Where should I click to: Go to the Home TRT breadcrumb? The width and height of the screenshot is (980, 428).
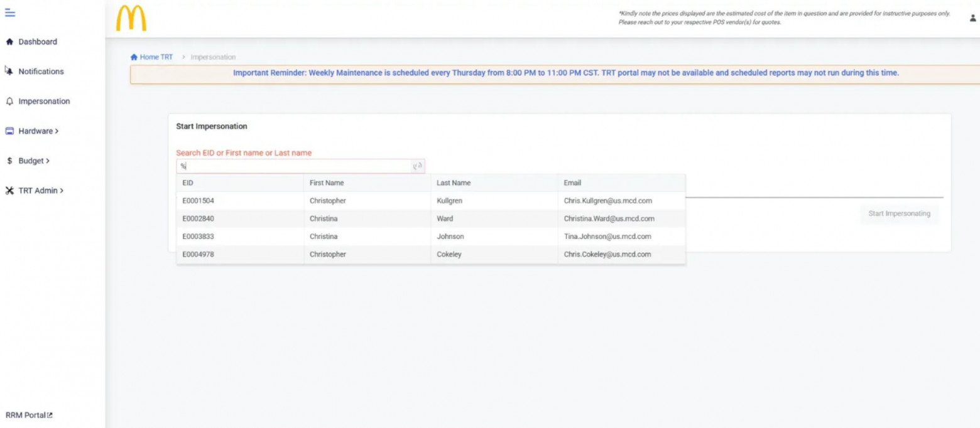[152, 57]
